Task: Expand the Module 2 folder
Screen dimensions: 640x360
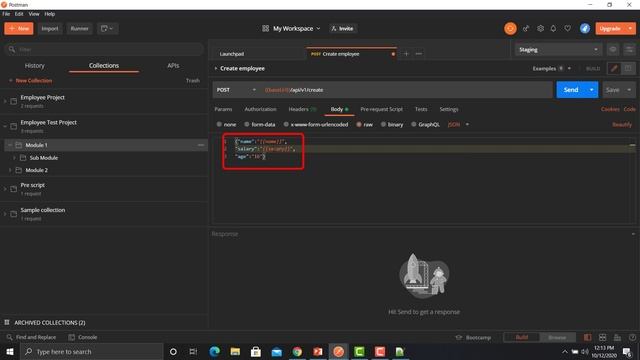Action: (10, 170)
